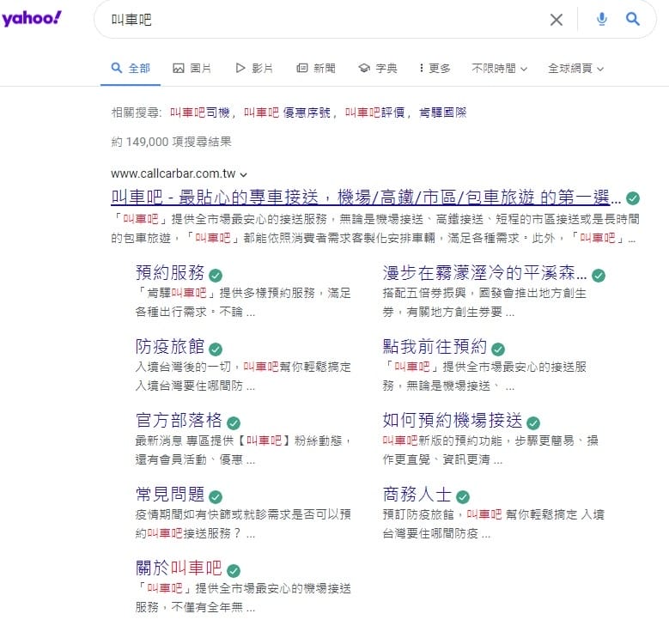Switch to the 影片 tab
Image resolution: width=669 pixels, height=644 pixels.
(x=254, y=68)
